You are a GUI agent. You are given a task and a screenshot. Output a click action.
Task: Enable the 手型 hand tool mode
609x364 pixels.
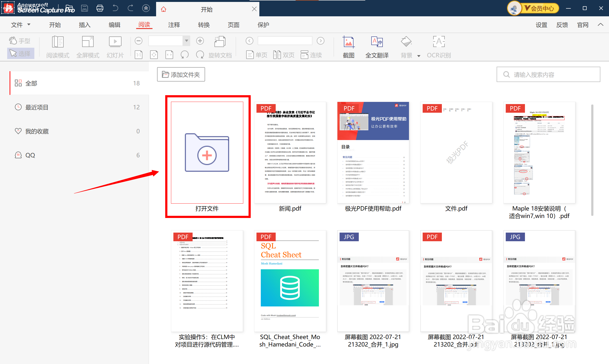click(x=20, y=41)
